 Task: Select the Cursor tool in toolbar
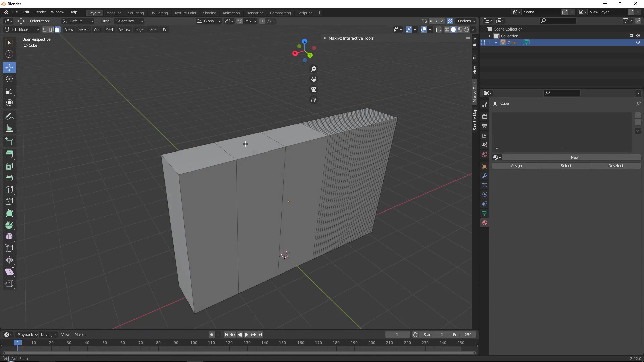tap(9, 54)
